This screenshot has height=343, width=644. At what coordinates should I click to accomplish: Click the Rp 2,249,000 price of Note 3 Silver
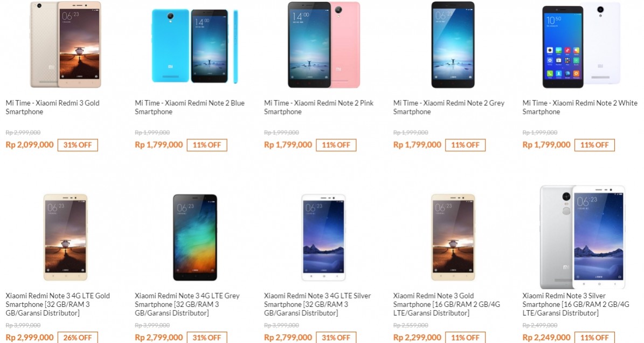[x=546, y=338]
